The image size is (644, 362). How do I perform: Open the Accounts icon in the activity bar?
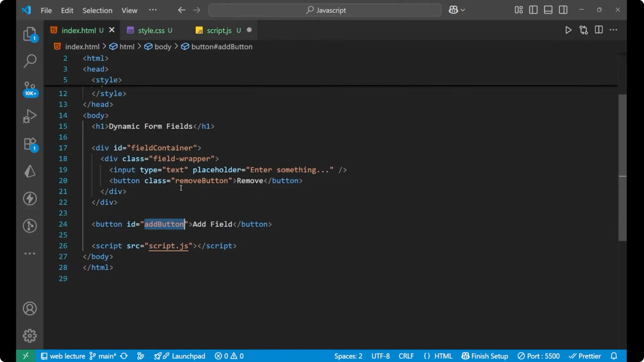[x=30, y=308]
